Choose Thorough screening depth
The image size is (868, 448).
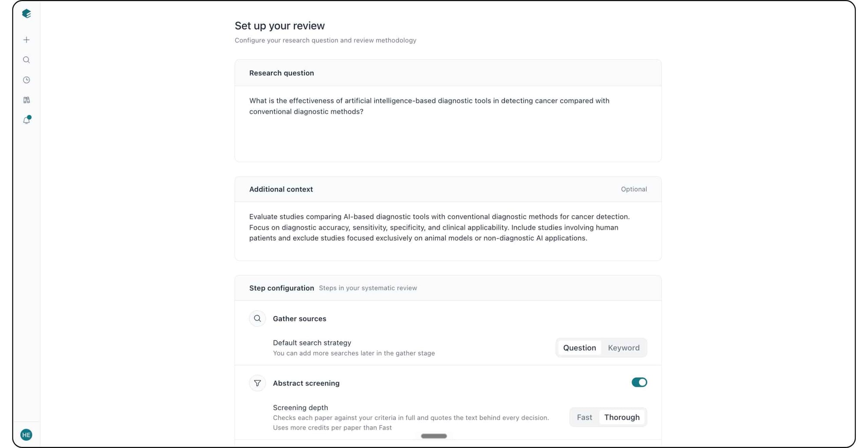pos(621,417)
